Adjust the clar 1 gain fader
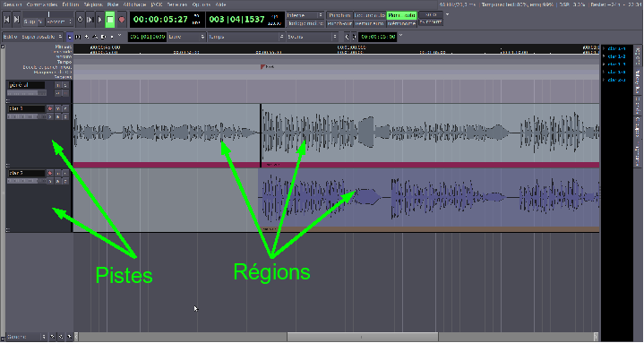644x343 pixels. 26,117
